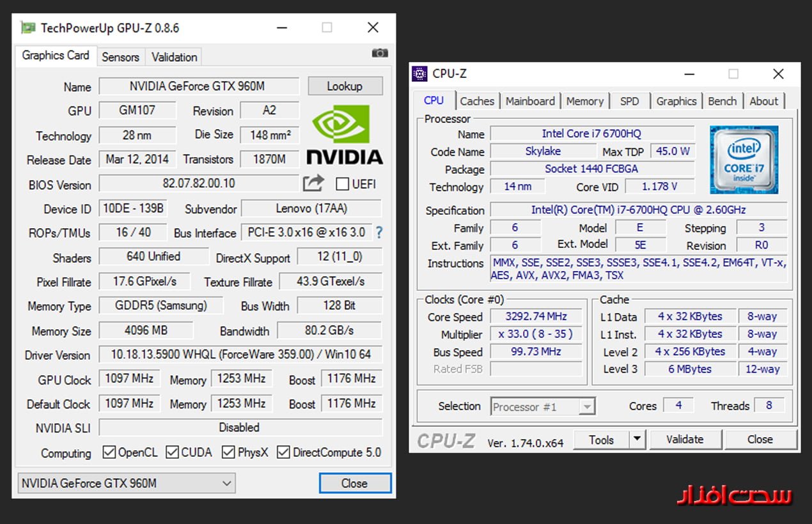812x524 pixels.
Task: Click the CPU-Z title bar app icon
Action: [419, 73]
